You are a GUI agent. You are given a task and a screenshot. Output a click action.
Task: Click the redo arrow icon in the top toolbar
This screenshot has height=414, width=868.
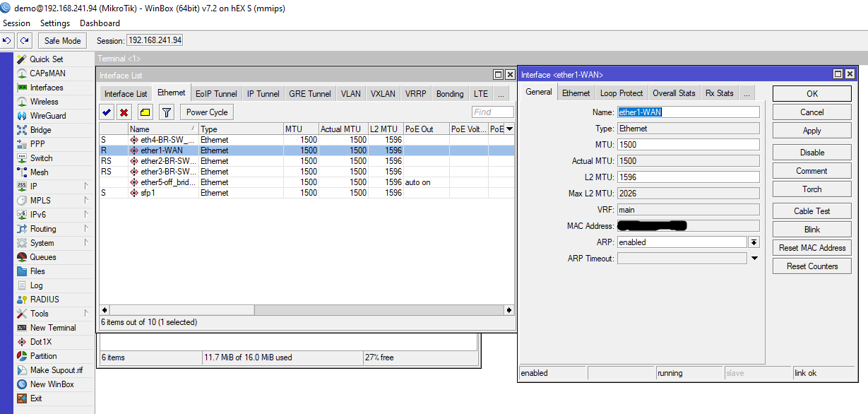(x=23, y=40)
